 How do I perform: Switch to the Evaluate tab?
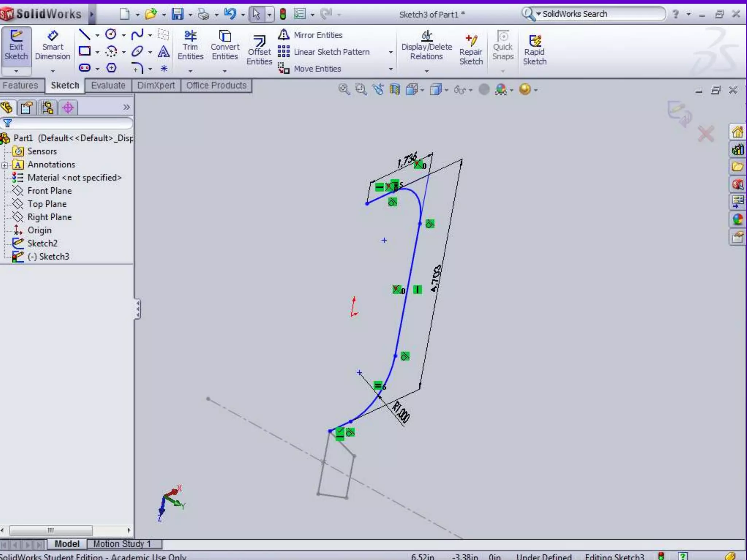coord(108,85)
